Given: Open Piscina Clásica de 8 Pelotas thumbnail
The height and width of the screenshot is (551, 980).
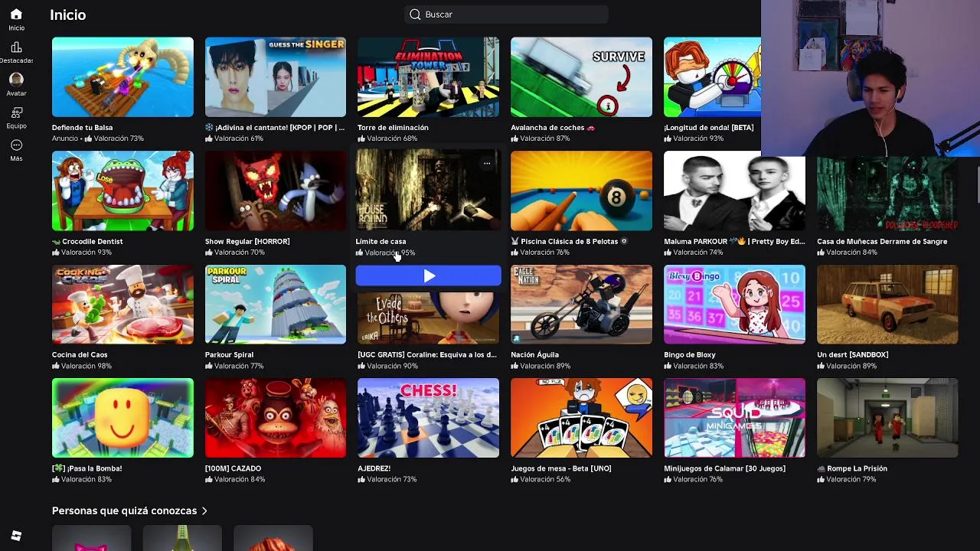Looking at the screenshot, I should coord(581,191).
